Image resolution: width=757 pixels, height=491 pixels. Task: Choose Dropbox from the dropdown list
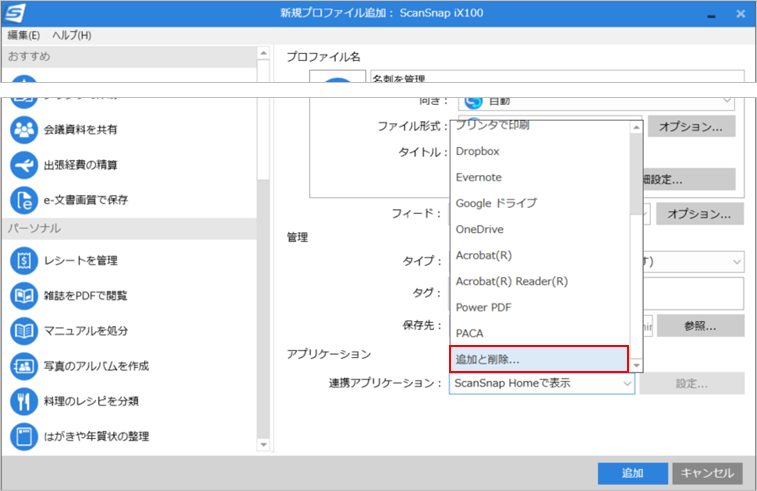coord(477,151)
